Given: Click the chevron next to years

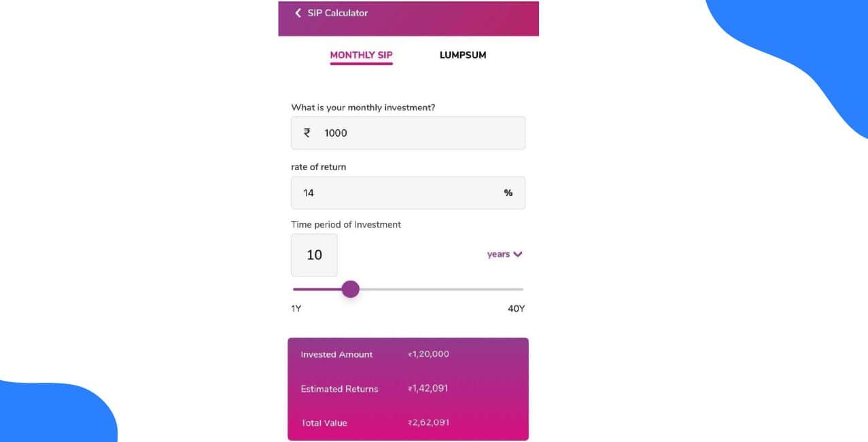Looking at the screenshot, I should point(518,254).
